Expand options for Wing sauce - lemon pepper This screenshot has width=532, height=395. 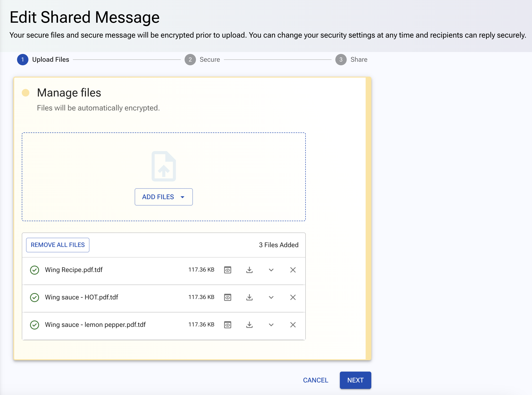click(271, 325)
